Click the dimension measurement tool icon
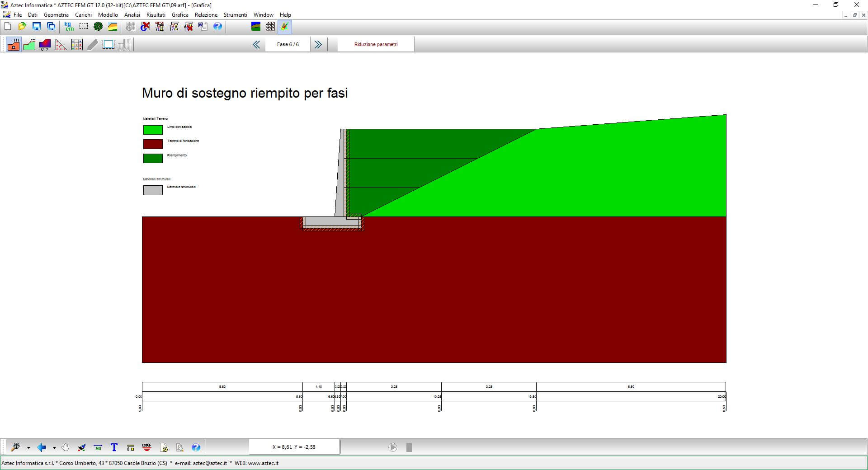Screen dimensions: 868x470 (98, 447)
